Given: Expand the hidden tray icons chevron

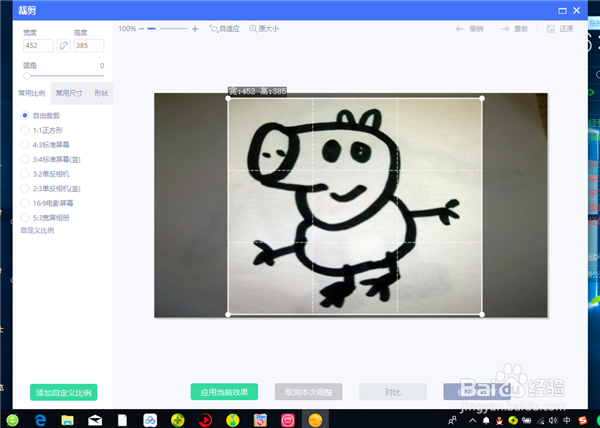Looking at the screenshot, I should tap(473, 420).
